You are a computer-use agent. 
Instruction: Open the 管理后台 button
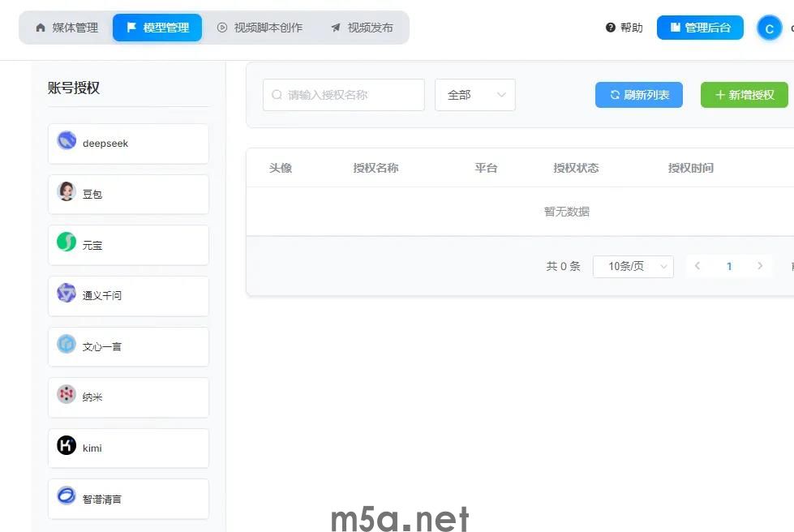(700, 28)
